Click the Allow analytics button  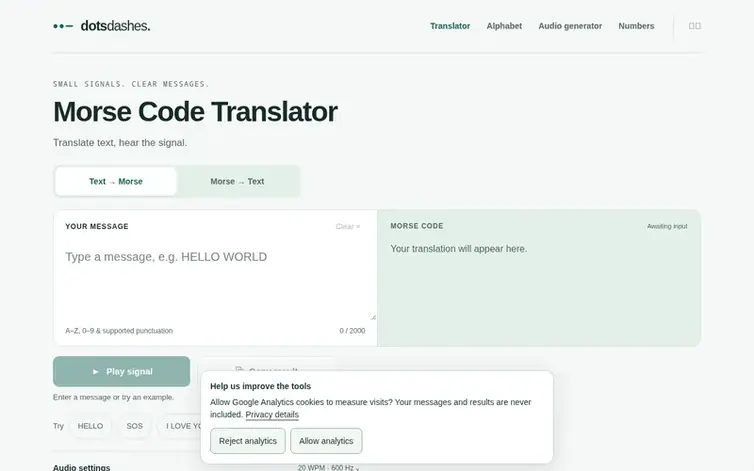pyautogui.click(x=326, y=441)
